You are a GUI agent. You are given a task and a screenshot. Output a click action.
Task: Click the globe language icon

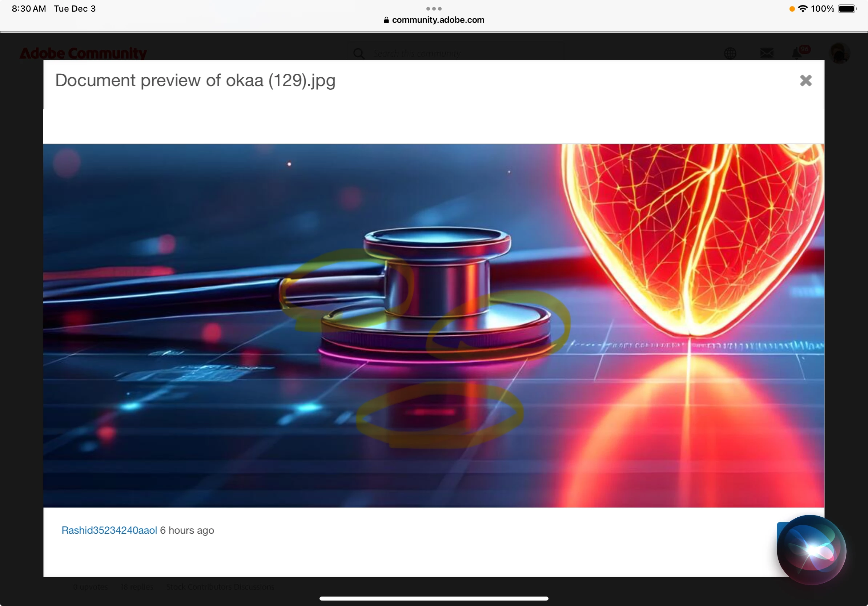[730, 53]
